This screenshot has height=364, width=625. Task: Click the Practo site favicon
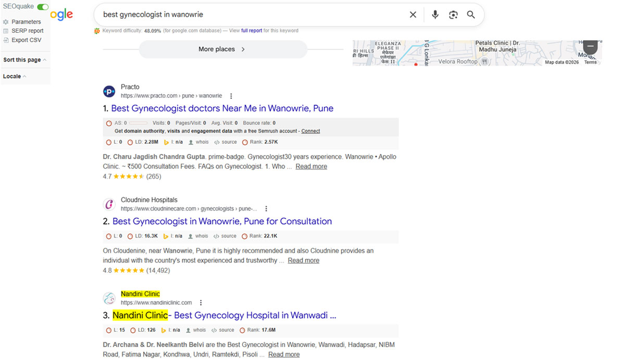tap(109, 92)
